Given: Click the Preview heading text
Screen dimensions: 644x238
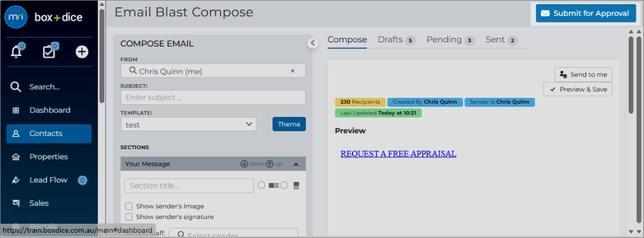Looking at the screenshot, I should [351, 131].
